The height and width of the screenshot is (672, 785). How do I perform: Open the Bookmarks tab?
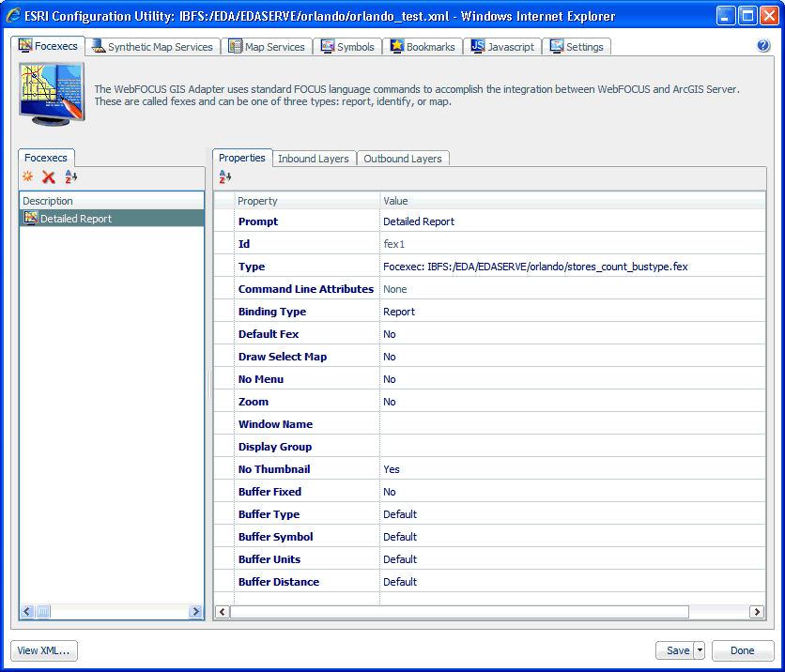click(x=423, y=47)
